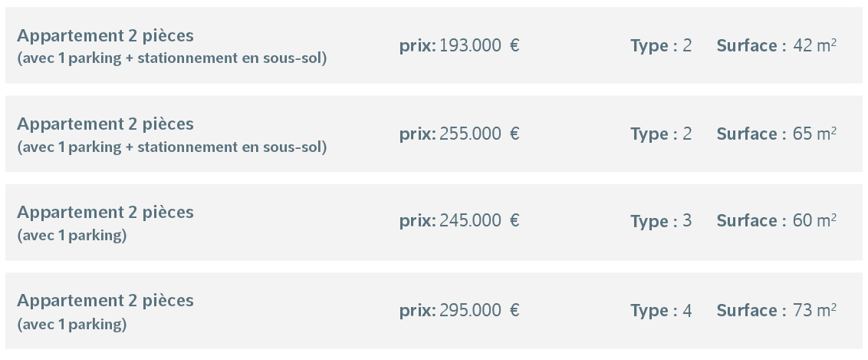
Task: Select the Surface 65 m² value
Action: point(814,134)
